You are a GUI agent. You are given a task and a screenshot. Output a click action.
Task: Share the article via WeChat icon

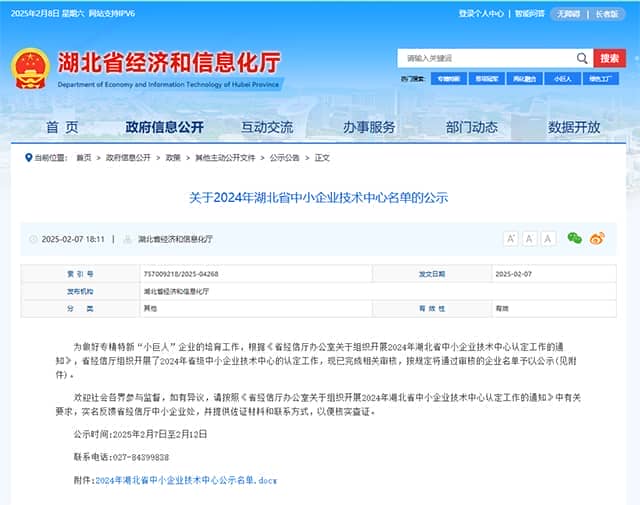pos(574,238)
